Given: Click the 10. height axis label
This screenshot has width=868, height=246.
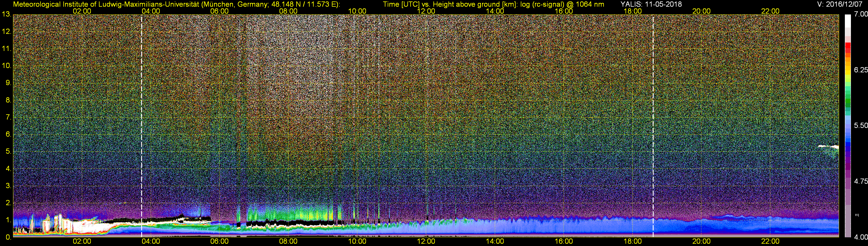Looking at the screenshot, I should click(x=6, y=66).
